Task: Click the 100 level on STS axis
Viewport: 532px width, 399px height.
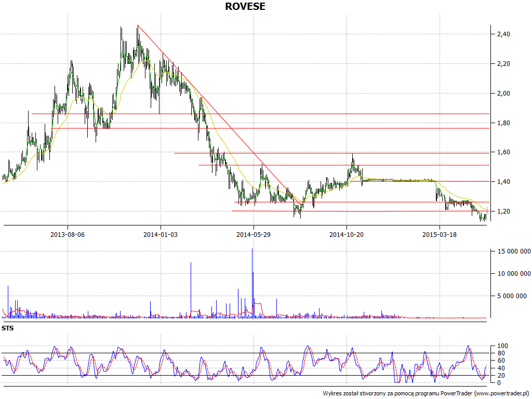Action: coord(502,346)
